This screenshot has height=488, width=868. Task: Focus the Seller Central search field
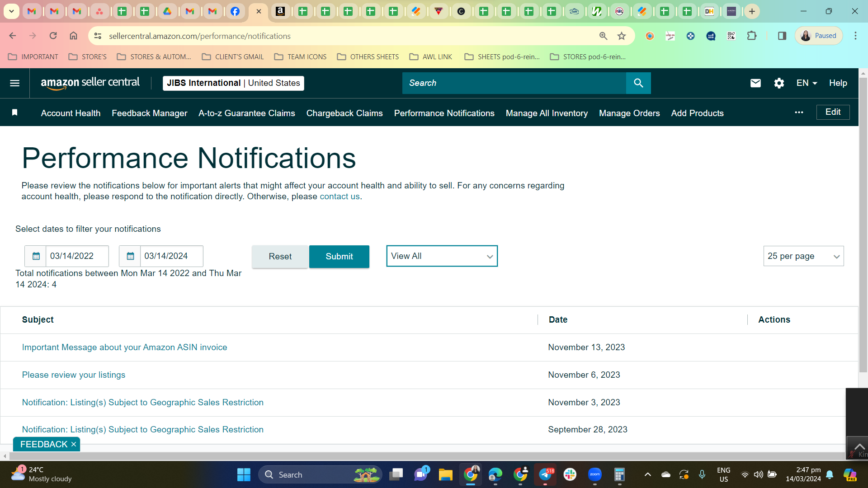click(x=514, y=83)
